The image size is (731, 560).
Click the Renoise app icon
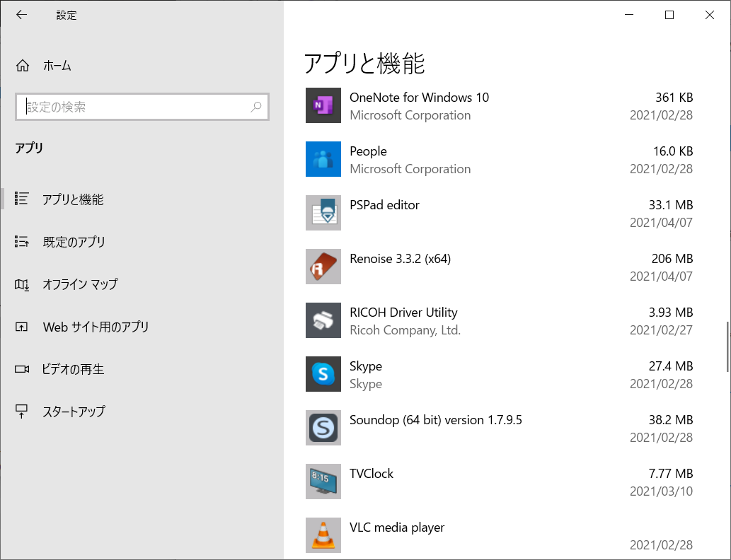pos(323,267)
